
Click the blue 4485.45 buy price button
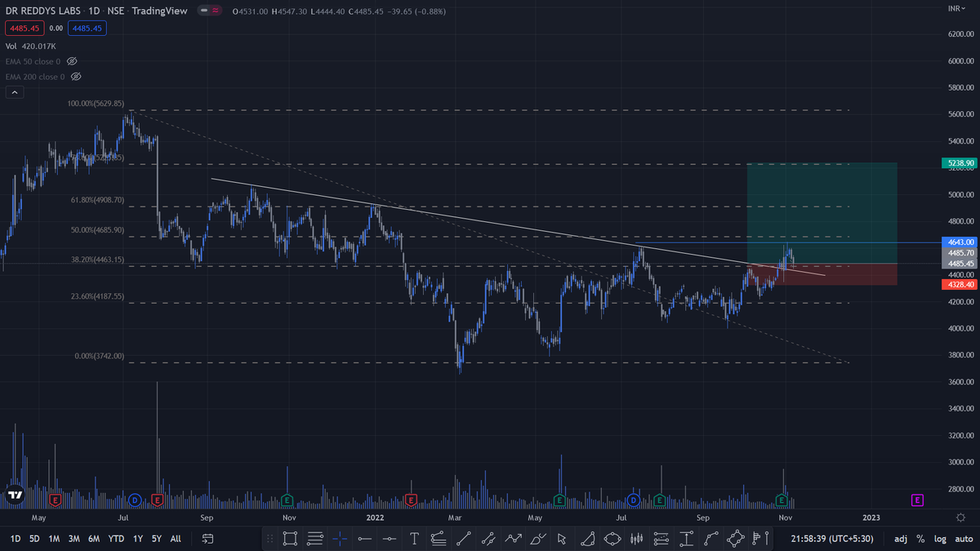coord(87,29)
